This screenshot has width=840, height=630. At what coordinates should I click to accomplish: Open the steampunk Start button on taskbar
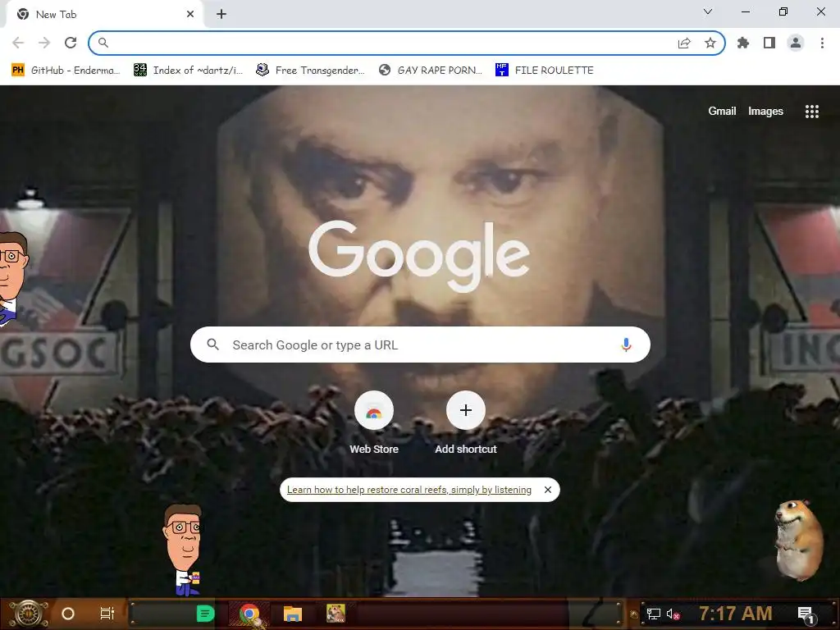click(x=29, y=614)
